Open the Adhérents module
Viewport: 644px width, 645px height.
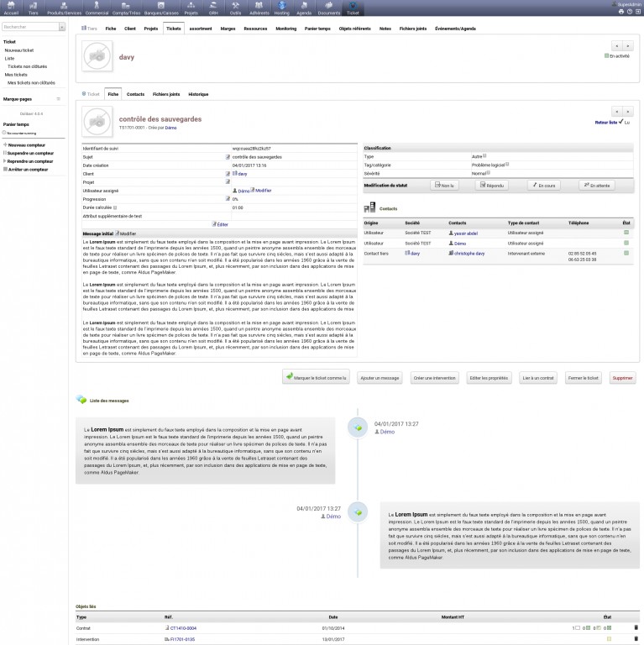click(x=259, y=8)
